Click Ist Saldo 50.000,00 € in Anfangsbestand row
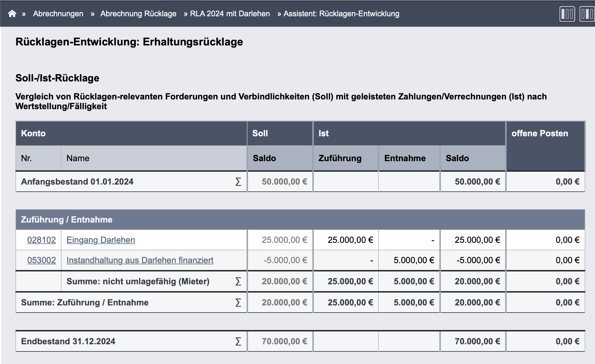595x364 pixels. (x=477, y=182)
